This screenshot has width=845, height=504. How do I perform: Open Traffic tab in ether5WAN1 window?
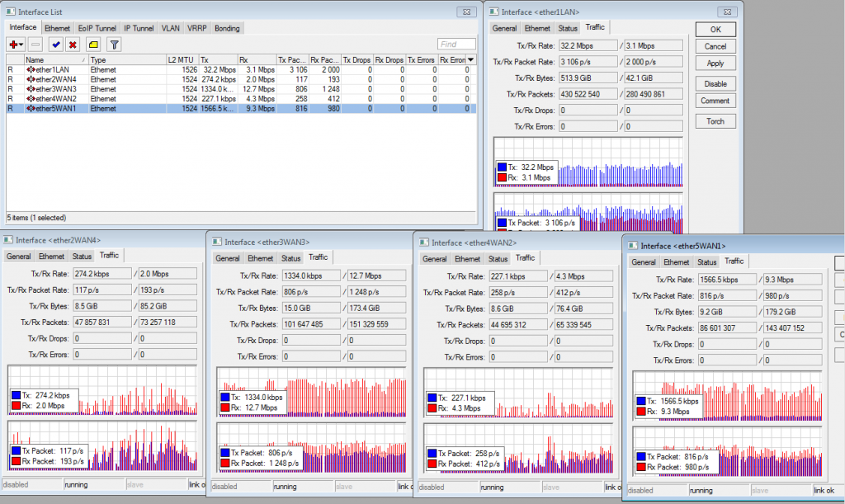pyautogui.click(x=734, y=261)
